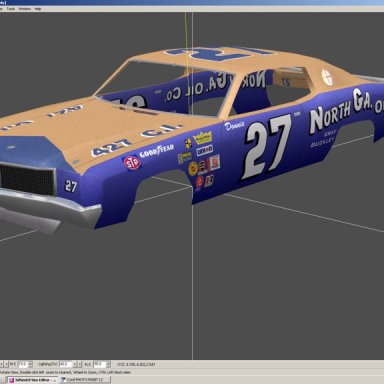Click the Lighting value input field
The image size is (384, 384).
tap(66, 364)
